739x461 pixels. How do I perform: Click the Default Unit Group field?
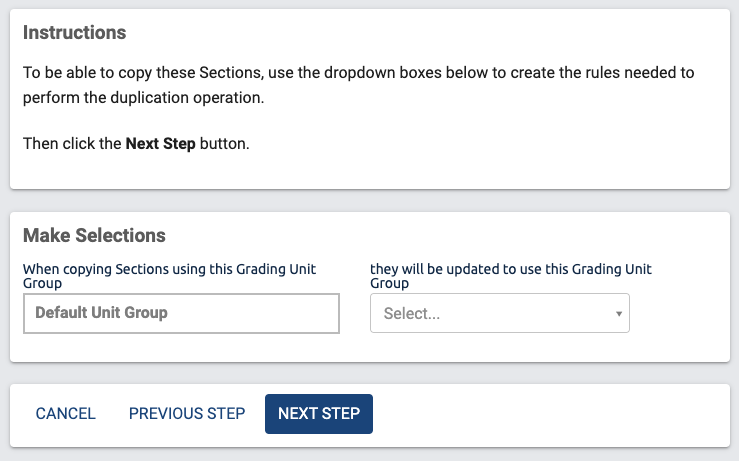click(181, 313)
